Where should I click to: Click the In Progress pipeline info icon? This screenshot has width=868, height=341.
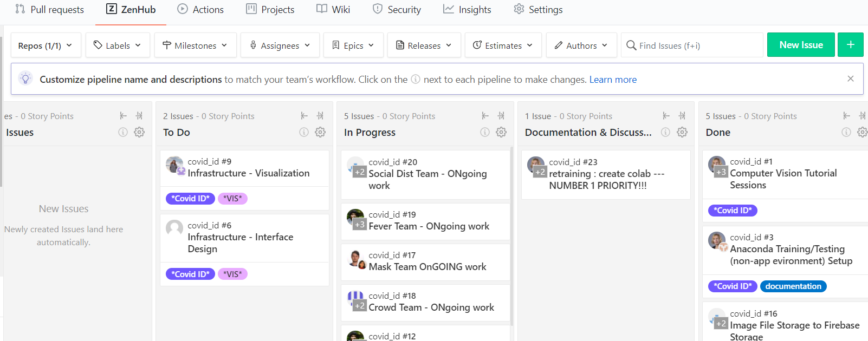485,132
